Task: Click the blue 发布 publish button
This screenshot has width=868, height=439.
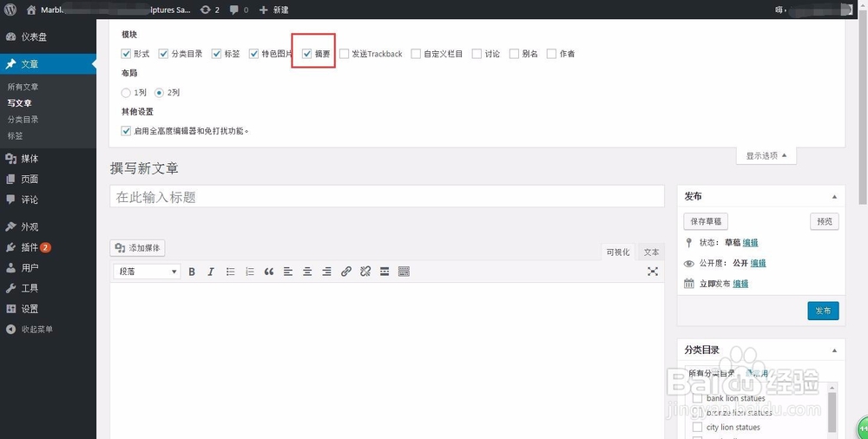Action: point(823,311)
